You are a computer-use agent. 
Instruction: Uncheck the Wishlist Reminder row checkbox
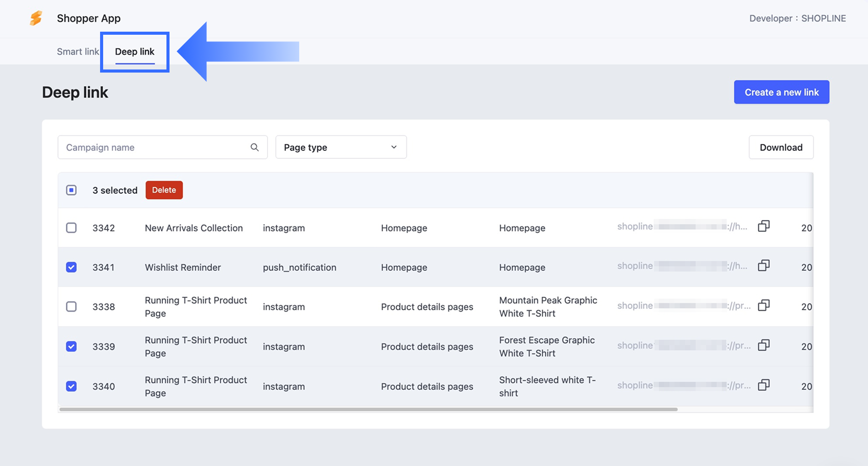[x=71, y=267]
